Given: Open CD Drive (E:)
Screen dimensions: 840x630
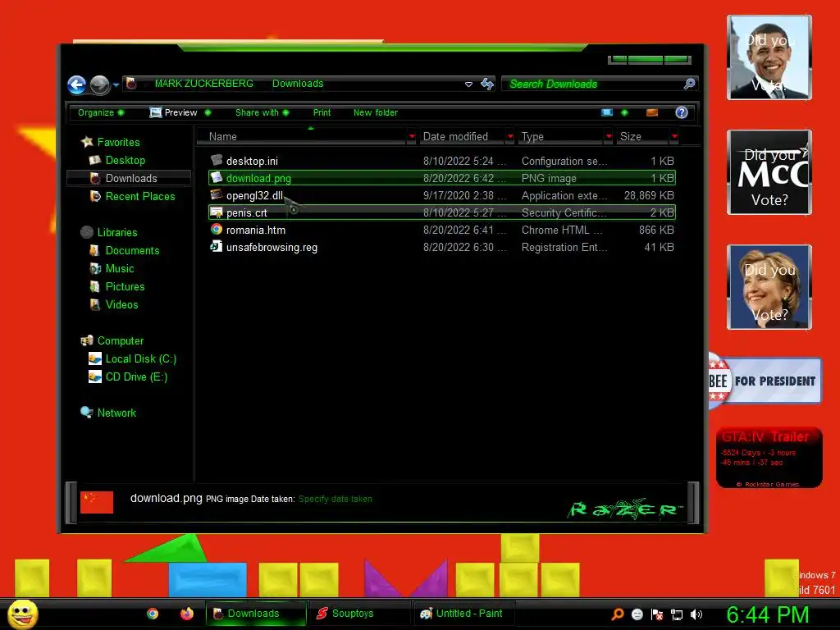Looking at the screenshot, I should (x=136, y=377).
